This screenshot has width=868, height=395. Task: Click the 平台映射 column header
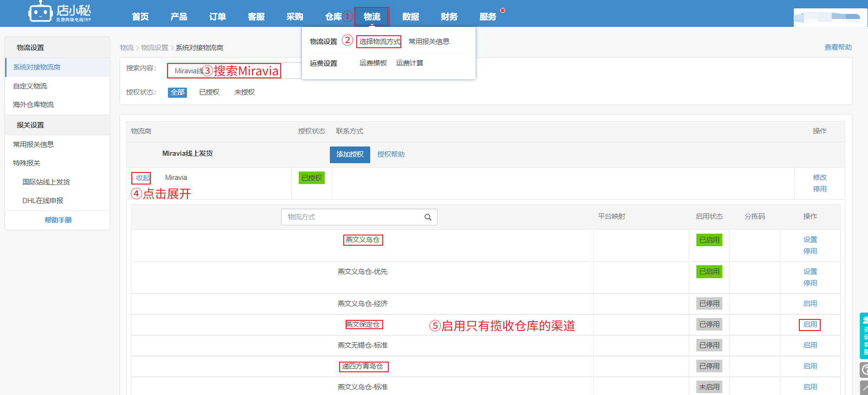[x=611, y=217]
